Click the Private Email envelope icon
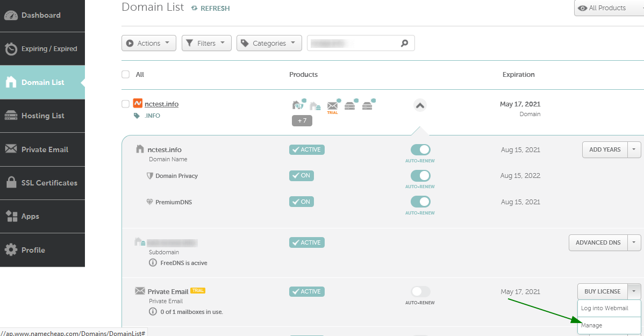Screen dimensions: 644x336 coord(140,291)
